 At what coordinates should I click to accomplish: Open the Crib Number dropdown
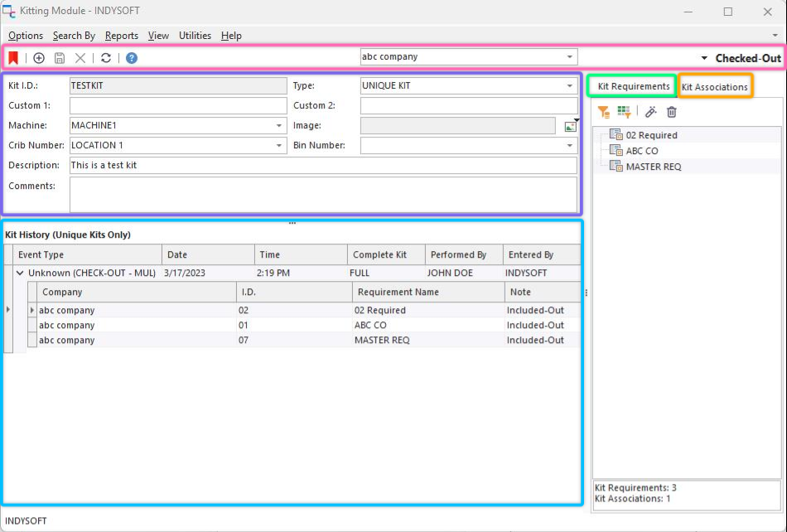click(x=279, y=146)
